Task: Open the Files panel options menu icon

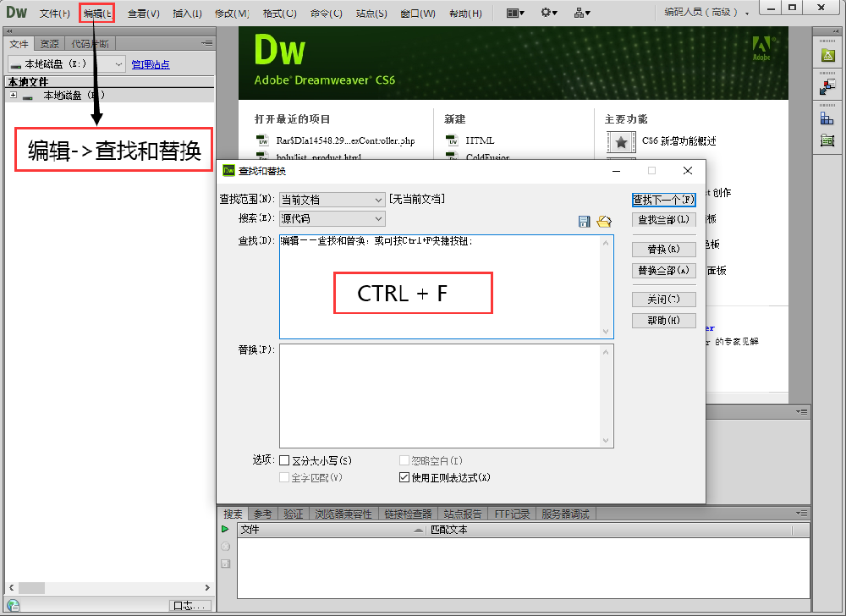Action: click(207, 43)
